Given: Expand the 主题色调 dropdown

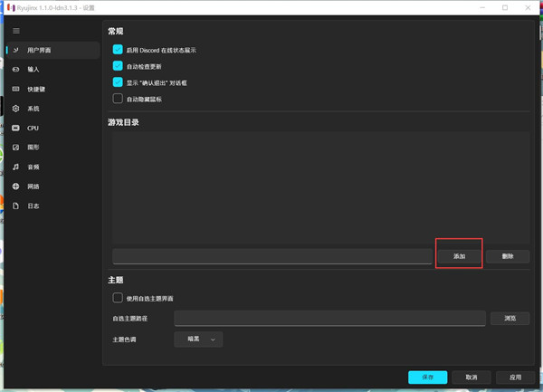Looking at the screenshot, I should coord(198,339).
